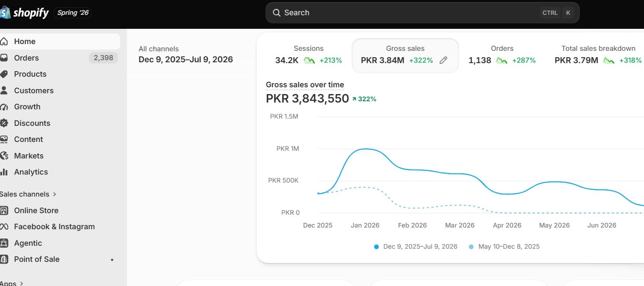Image resolution: width=644 pixels, height=286 pixels.
Task: Click into the Search input field
Action: 422,13
